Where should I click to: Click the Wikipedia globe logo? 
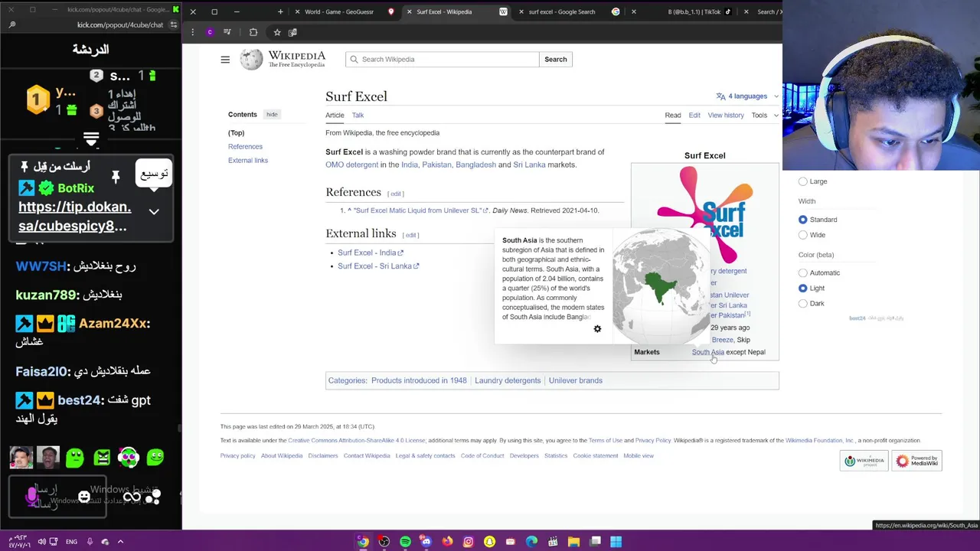click(250, 59)
